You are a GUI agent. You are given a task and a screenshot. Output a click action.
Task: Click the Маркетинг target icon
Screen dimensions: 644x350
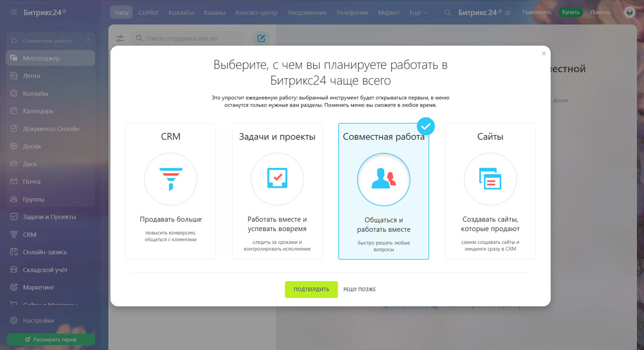(x=14, y=288)
